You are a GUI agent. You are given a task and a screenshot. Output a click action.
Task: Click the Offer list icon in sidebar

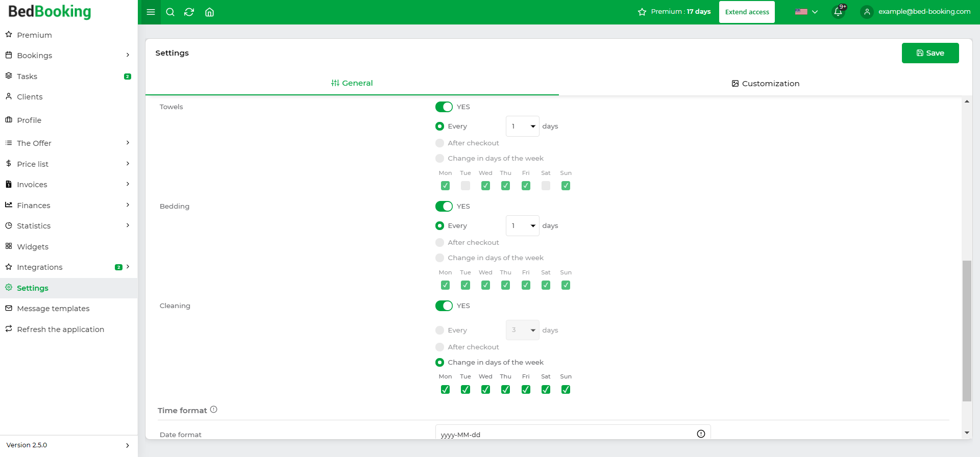(x=9, y=143)
